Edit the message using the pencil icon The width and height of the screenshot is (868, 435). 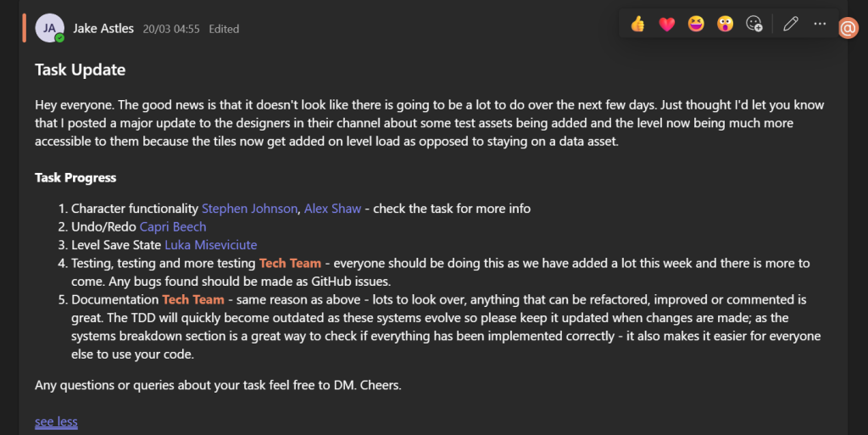[791, 24]
